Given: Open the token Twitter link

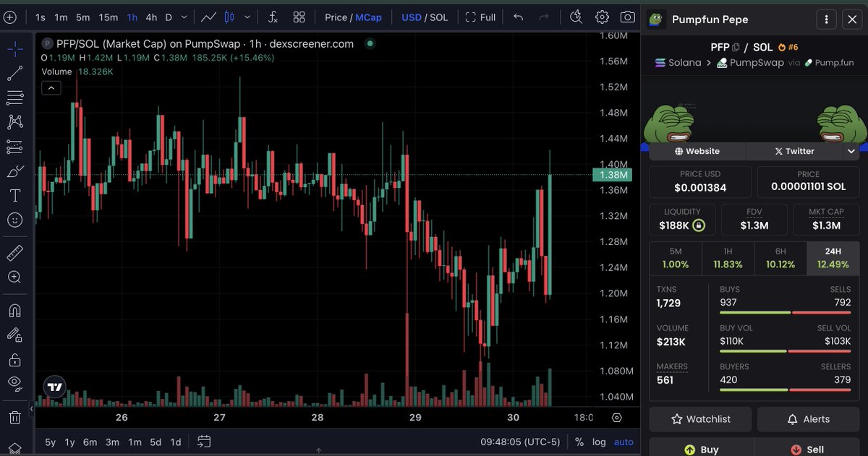Looking at the screenshot, I should [x=794, y=151].
